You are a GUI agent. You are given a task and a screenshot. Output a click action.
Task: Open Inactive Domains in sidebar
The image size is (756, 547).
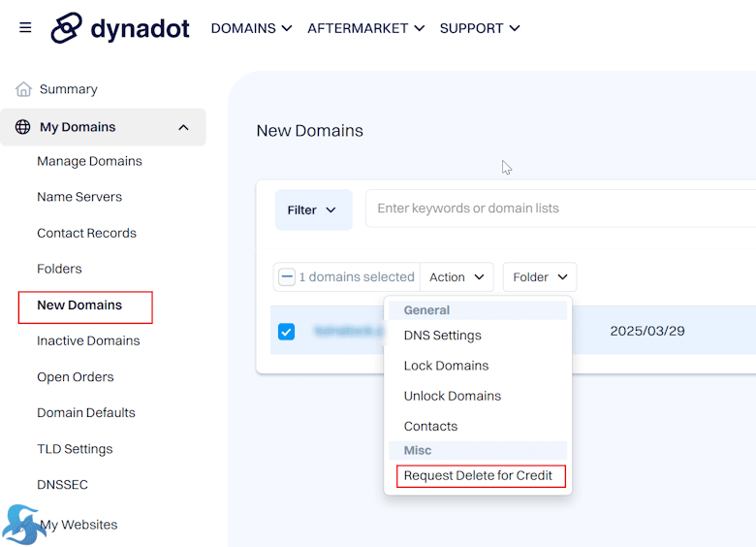[x=88, y=340]
